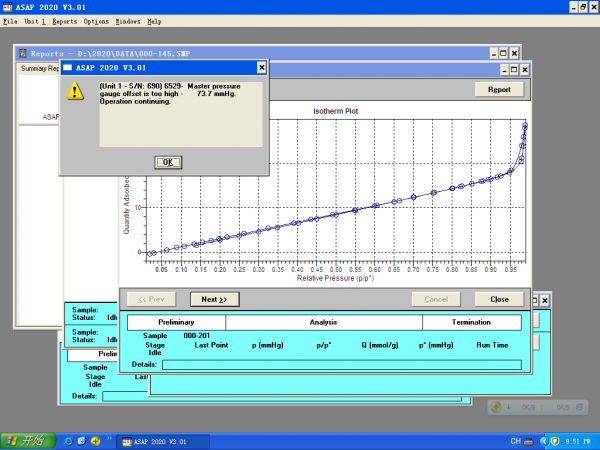Viewport: 600px width, 450px height.
Task: Click the Details field in front status panel
Action: coord(342,365)
